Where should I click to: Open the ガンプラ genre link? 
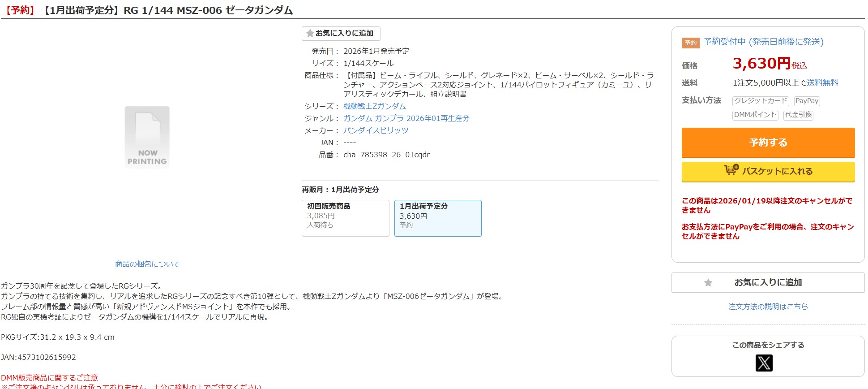[x=389, y=118]
